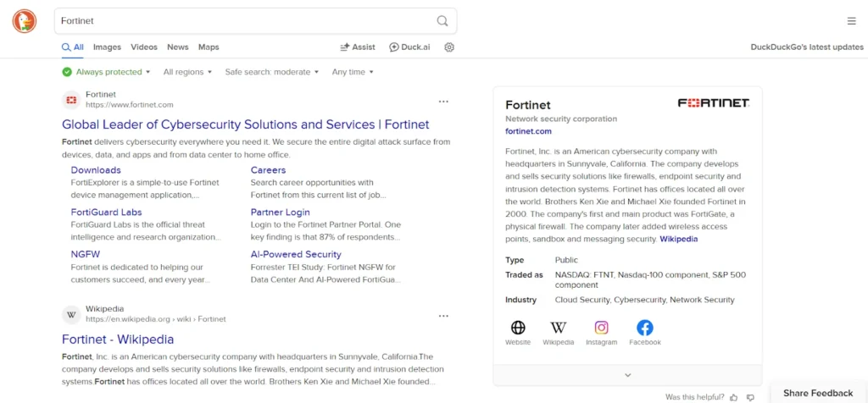
Task: Open Global Leader of Cybersecurity Solutions link
Action: (245, 124)
